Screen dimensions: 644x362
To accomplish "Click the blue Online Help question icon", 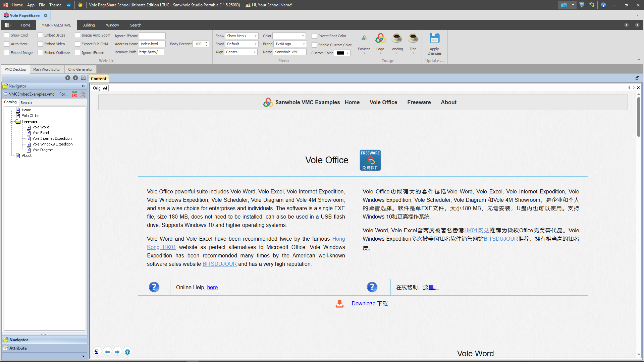I will tap(154, 287).
